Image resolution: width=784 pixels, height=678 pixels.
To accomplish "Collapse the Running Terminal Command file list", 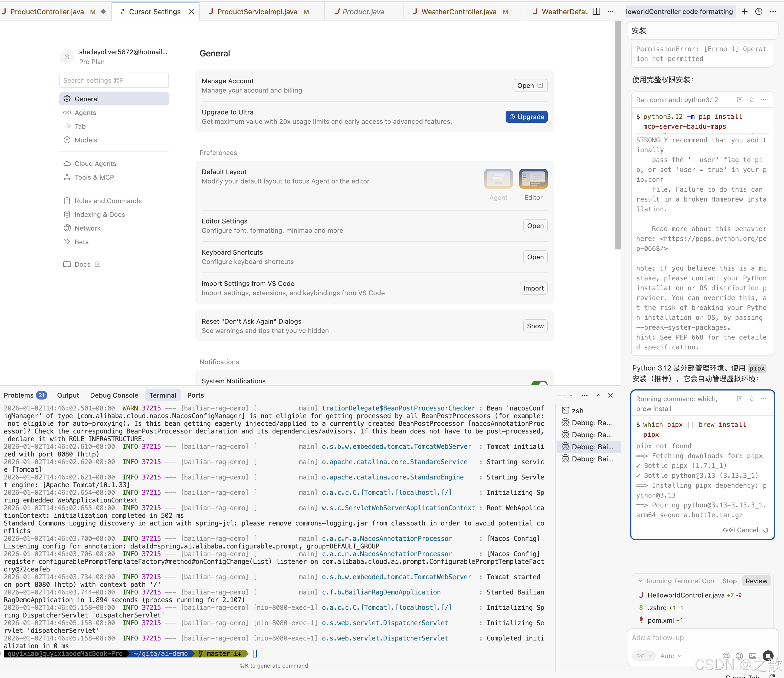I will click(640, 581).
